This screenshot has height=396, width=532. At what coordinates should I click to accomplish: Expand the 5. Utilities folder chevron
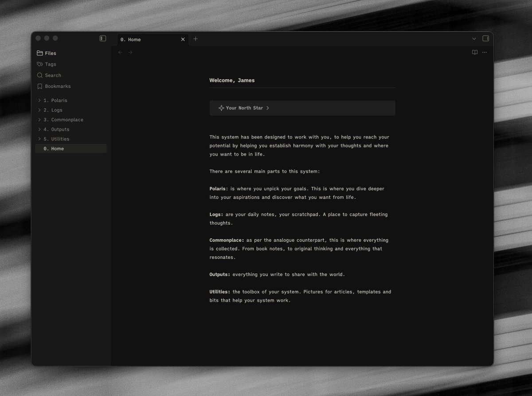pos(39,139)
